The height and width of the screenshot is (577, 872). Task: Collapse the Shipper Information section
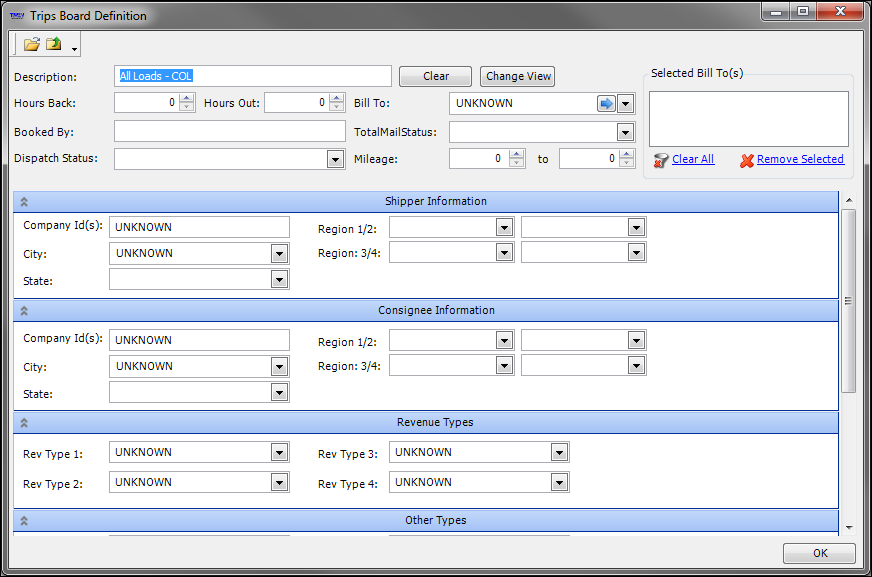[x=24, y=202]
